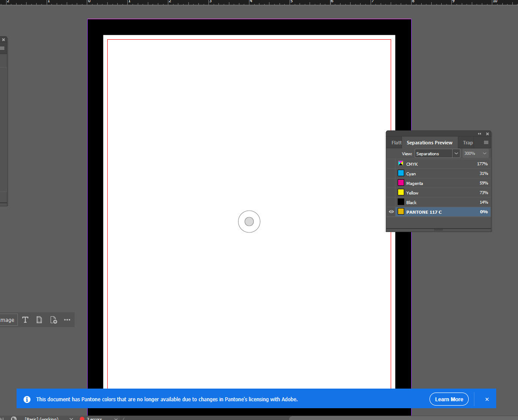
Task: Open the preflight errors menu arrow
Action: [x=116, y=419]
